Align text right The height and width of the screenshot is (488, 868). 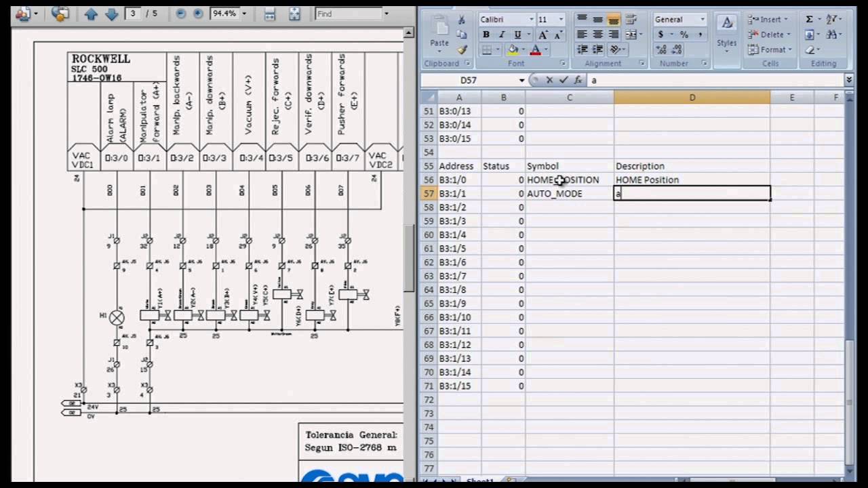click(613, 35)
